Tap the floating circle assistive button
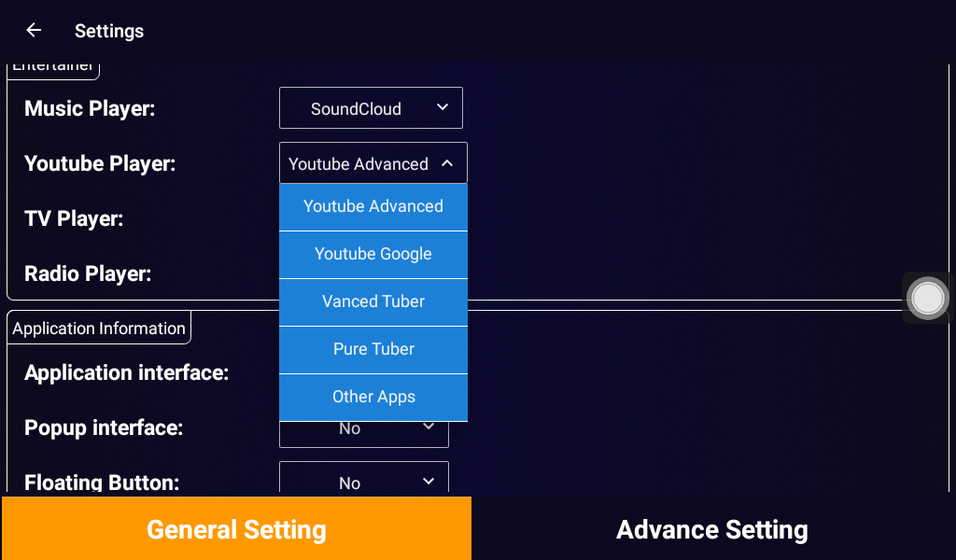956x560 pixels. tap(927, 298)
